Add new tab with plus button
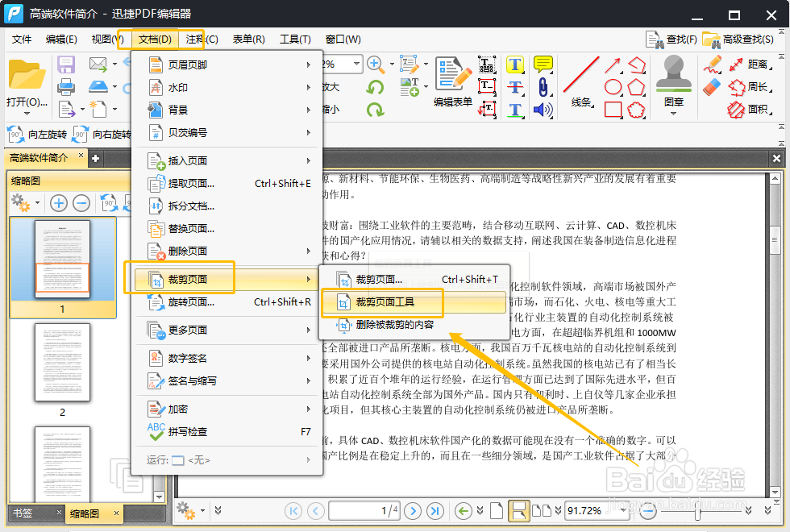Viewport: 790px width, 532px height. click(95, 159)
